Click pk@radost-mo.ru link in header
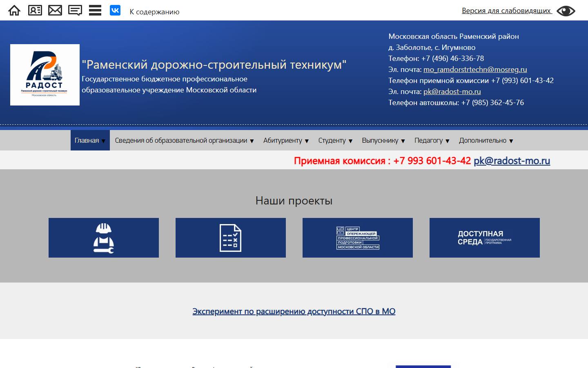588x368 pixels. [452, 92]
